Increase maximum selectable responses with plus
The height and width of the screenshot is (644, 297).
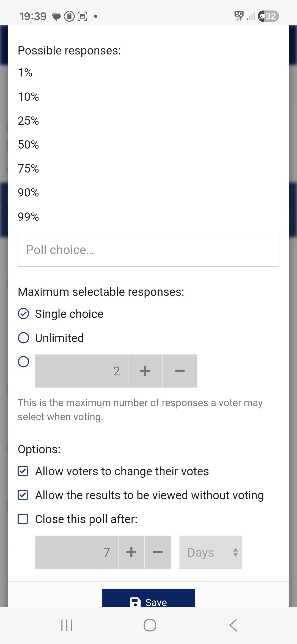coord(145,371)
